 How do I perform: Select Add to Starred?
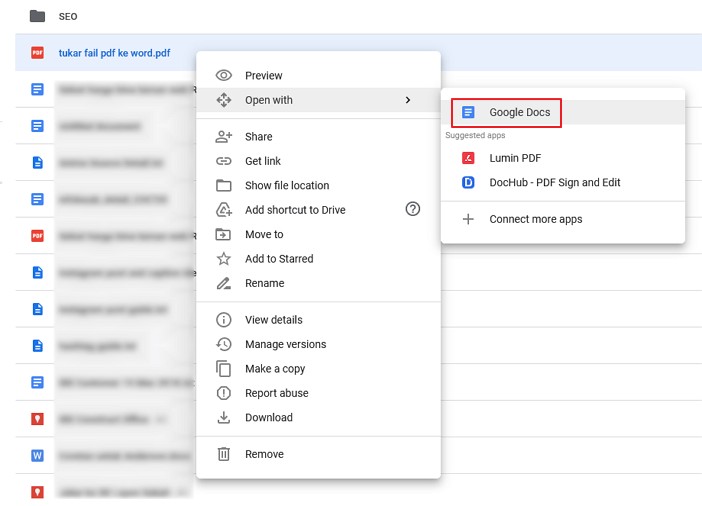pos(318,258)
